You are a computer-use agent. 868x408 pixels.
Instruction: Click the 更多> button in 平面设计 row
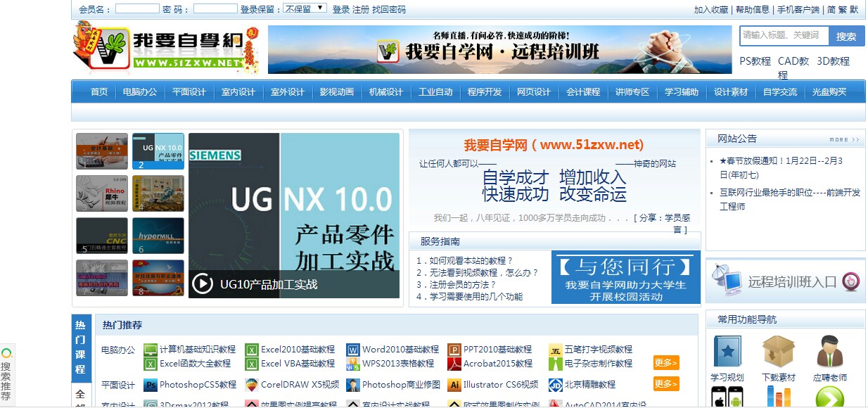666,384
